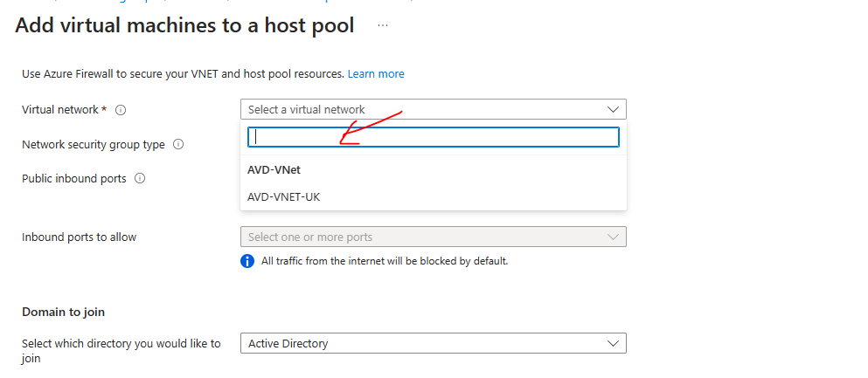This screenshot has height=378, width=868.
Task: Select AVD-VNet from the network list
Action: (274, 170)
